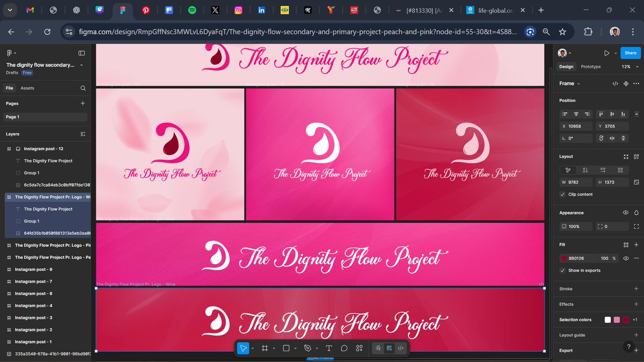Viewport: 644px width, 362px height.
Task: Create component icon in Frame header
Action: tap(626, 84)
